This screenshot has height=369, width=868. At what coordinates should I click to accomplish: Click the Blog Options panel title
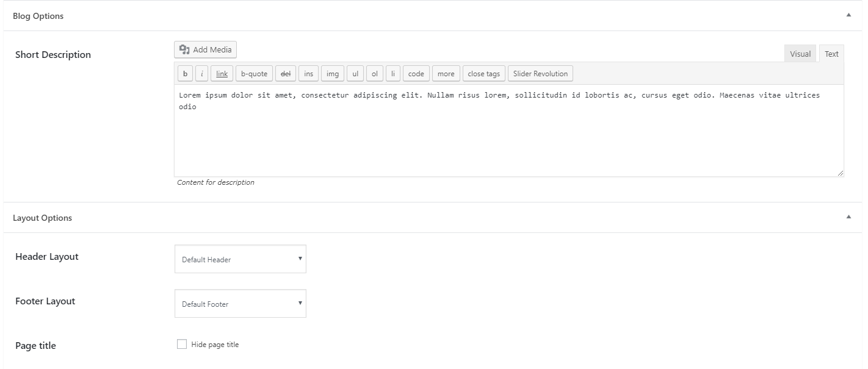tap(38, 16)
